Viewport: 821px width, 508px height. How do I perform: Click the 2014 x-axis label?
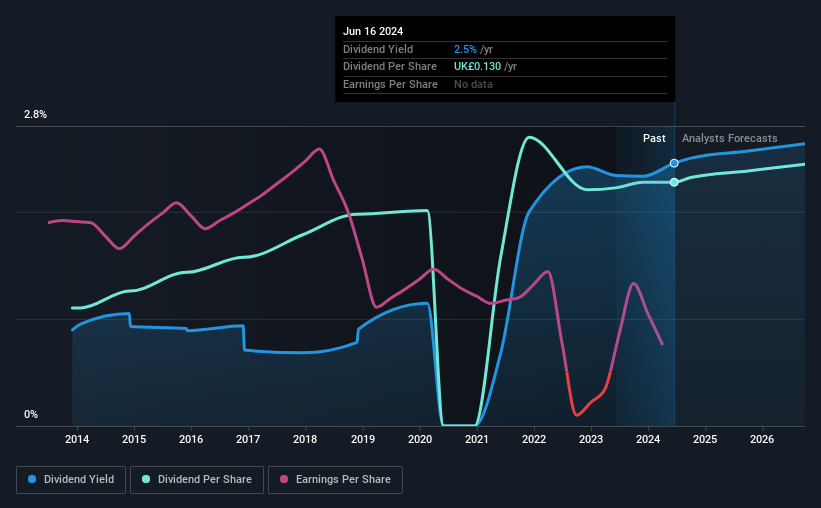(x=77, y=439)
